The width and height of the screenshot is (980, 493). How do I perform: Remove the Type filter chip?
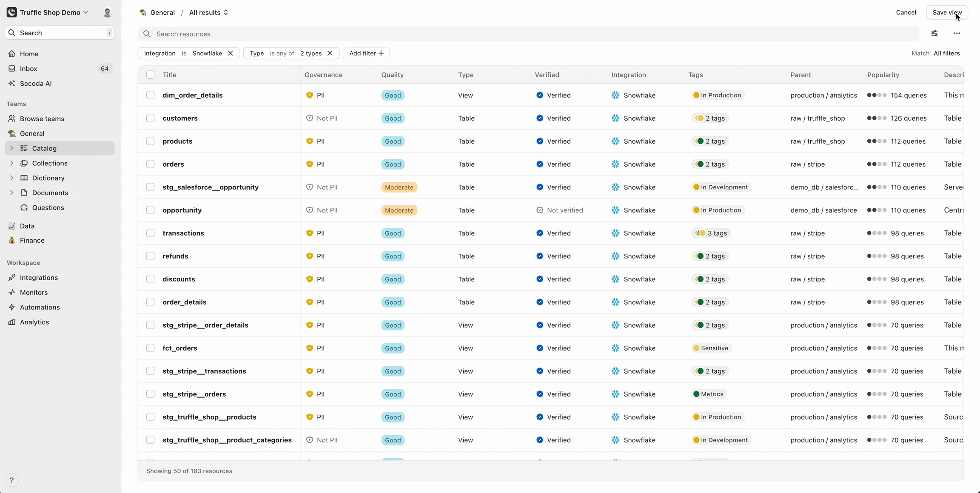tap(330, 53)
